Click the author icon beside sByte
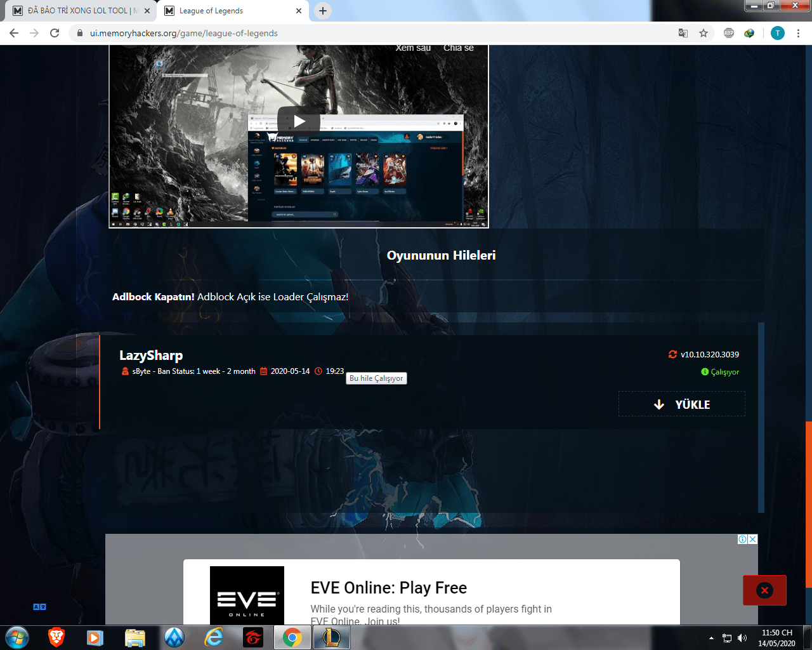The height and width of the screenshot is (650, 812). point(125,371)
